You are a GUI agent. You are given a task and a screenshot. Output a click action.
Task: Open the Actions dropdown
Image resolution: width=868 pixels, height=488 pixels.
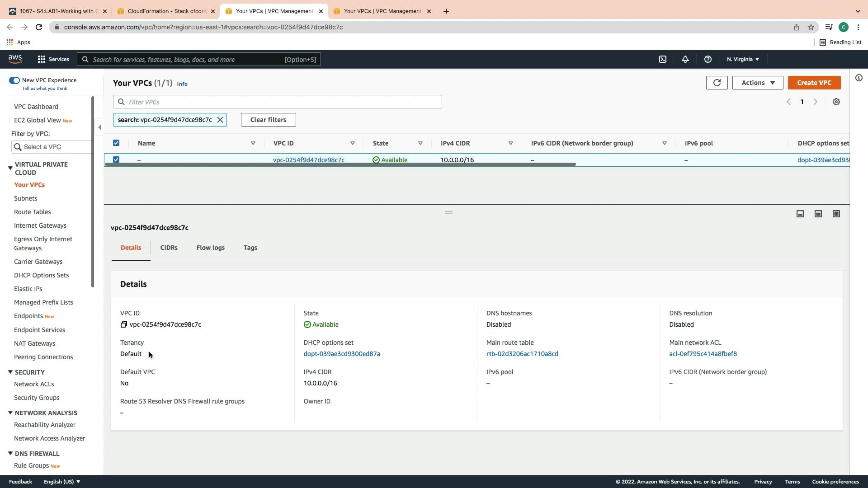pos(758,83)
